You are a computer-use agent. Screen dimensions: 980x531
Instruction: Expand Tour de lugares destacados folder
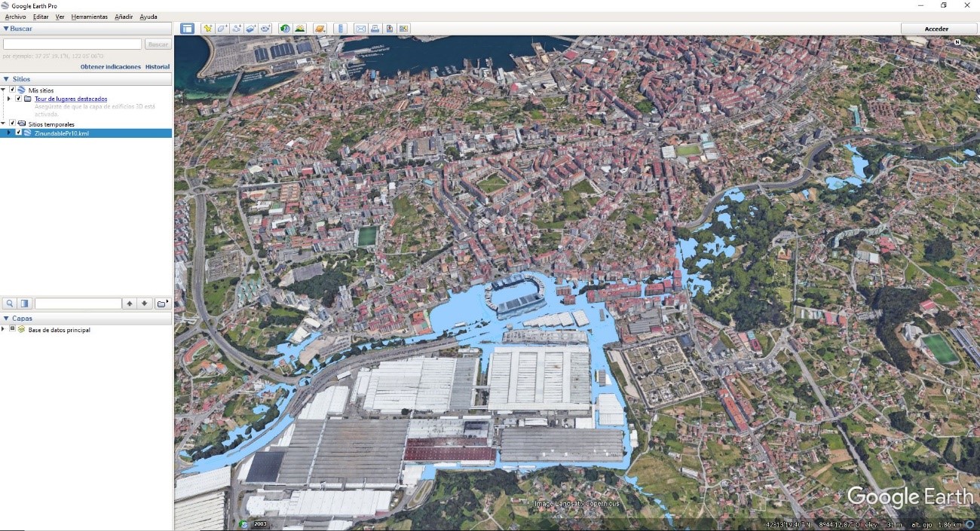pyautogui.click(x=9, y=99)
